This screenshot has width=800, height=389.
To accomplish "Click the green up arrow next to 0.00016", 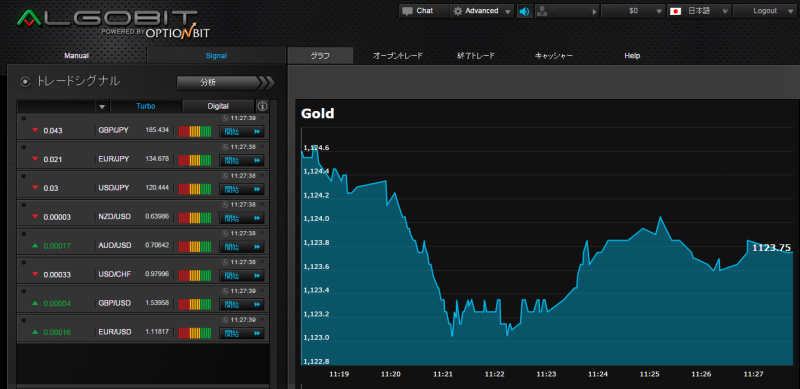I will pos(35,332).
